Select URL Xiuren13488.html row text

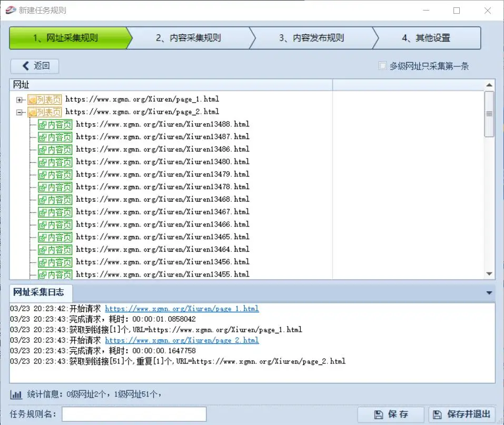pos(163,124)
